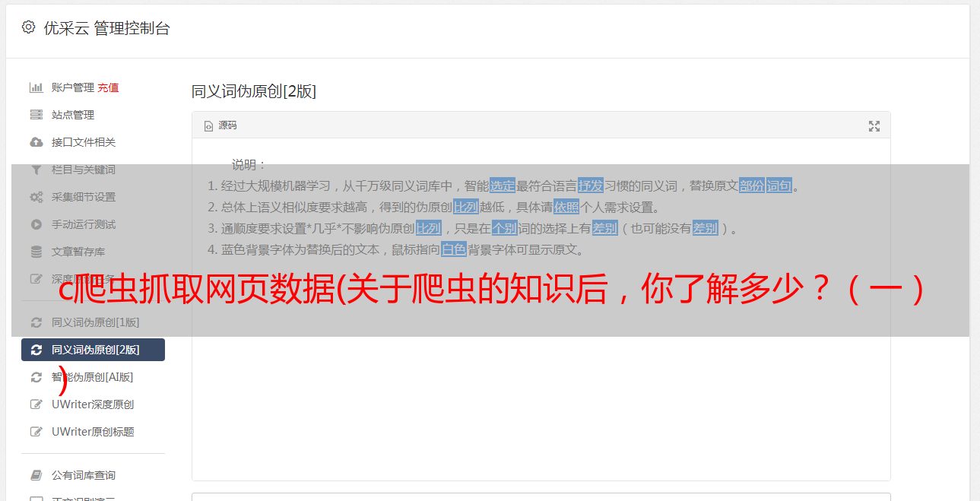Click the 源码 source code button
Screen dimensions: 980x501
[x=220, y=125]
